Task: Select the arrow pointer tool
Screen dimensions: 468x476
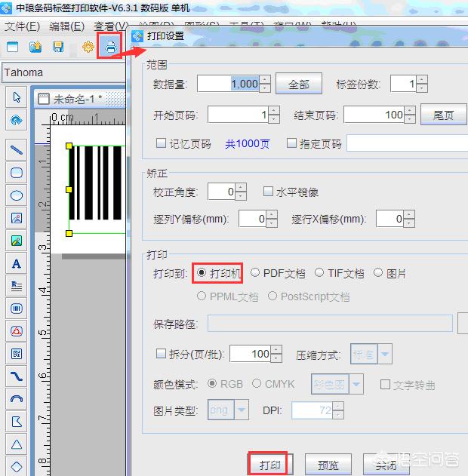Action: [17, 97]
